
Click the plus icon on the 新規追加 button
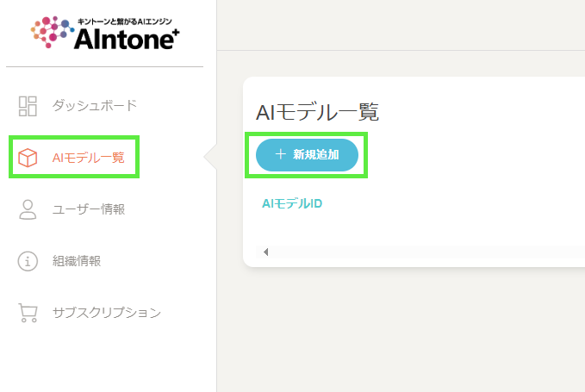pos(280,154)
